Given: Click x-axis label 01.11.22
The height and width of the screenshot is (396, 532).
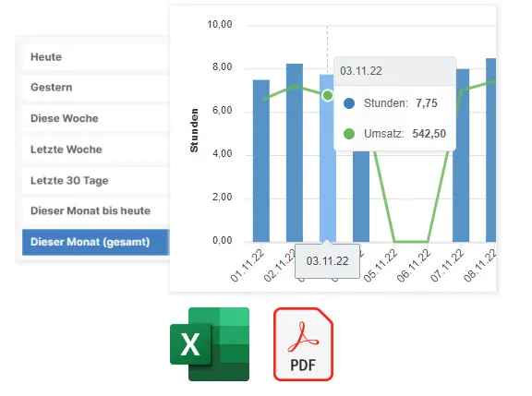Looking at the screenshot, I should coord(248,266).
